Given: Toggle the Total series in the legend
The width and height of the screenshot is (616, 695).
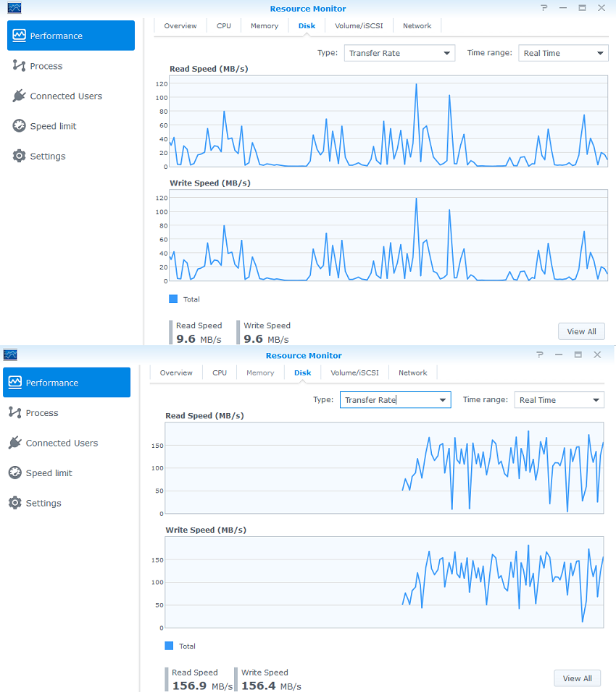Looking at the screenshot, I should (x=187, y=299).
